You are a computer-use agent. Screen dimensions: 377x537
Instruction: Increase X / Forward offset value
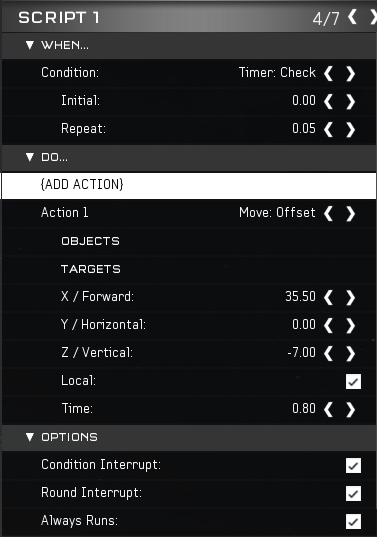click(350, 297)
